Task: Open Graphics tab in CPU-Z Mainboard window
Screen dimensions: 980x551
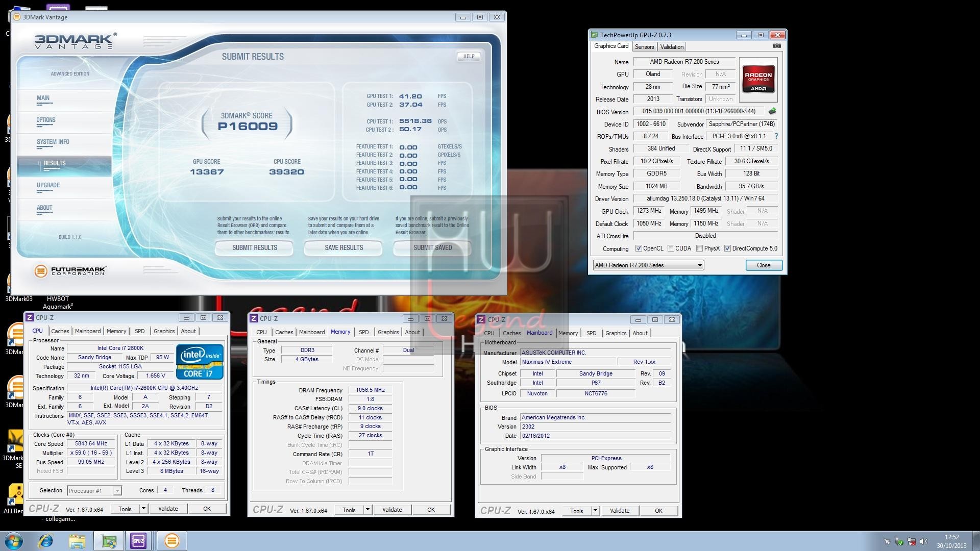Action: [x=616, y=333]
